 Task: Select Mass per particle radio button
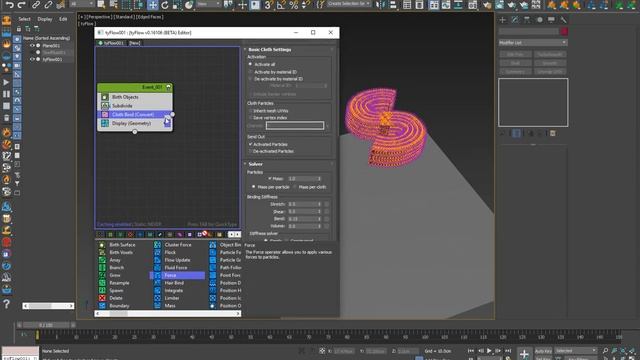click(x=253, y=187)
